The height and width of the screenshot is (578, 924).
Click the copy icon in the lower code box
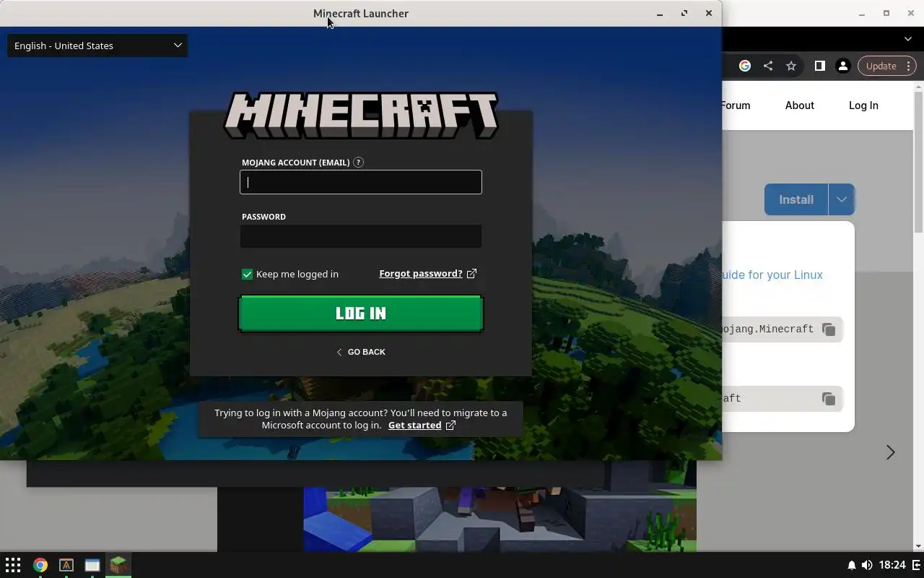pos(829,399)
